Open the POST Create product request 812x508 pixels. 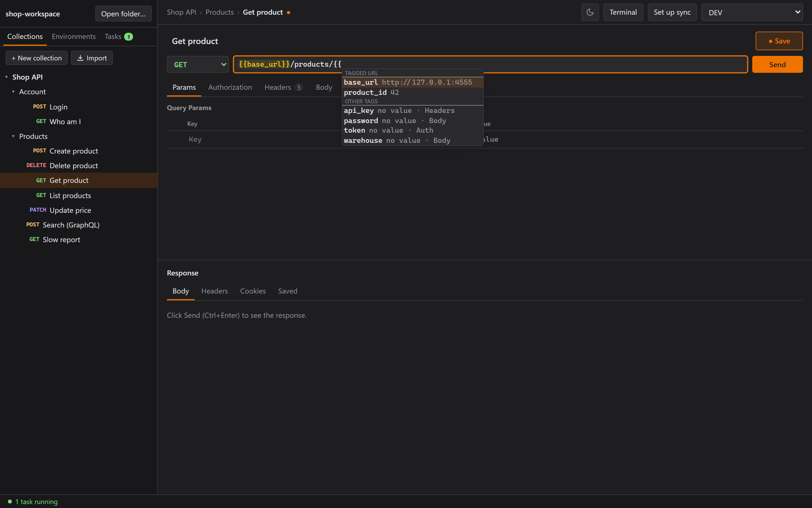79,151
